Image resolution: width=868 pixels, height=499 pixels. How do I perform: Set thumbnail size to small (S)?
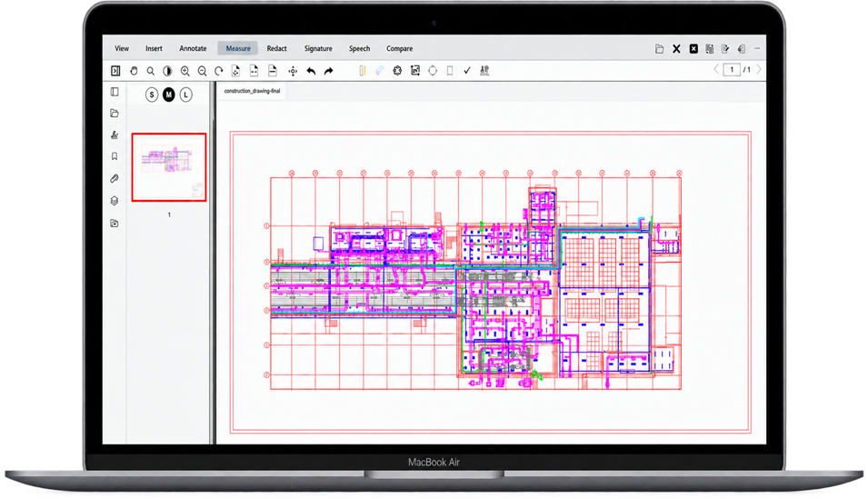(152, 95)
